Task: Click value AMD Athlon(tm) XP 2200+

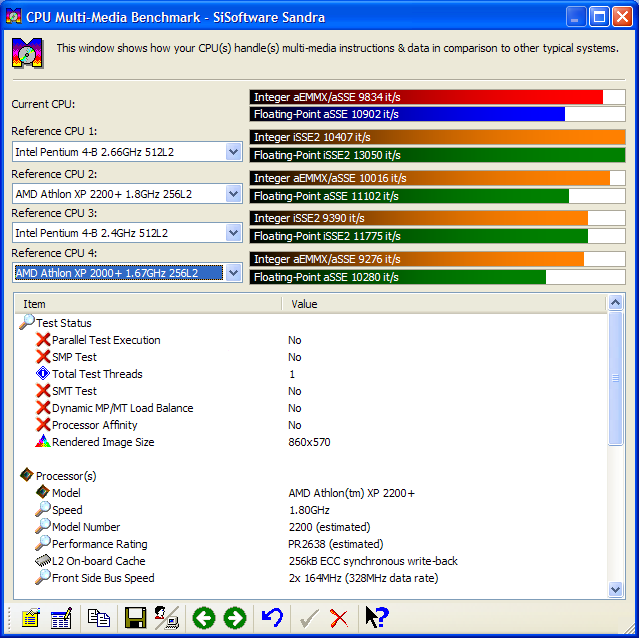Action: [x=352, y=493]
